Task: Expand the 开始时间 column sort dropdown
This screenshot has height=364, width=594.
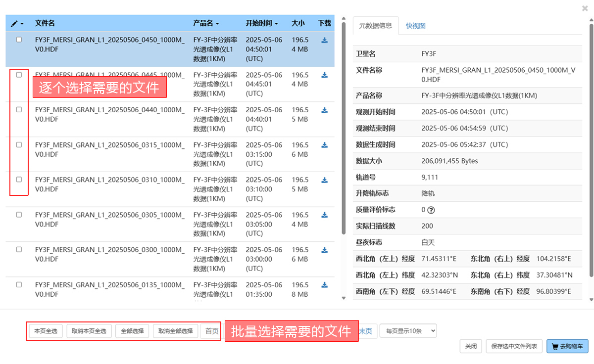Action: point(262,23)
